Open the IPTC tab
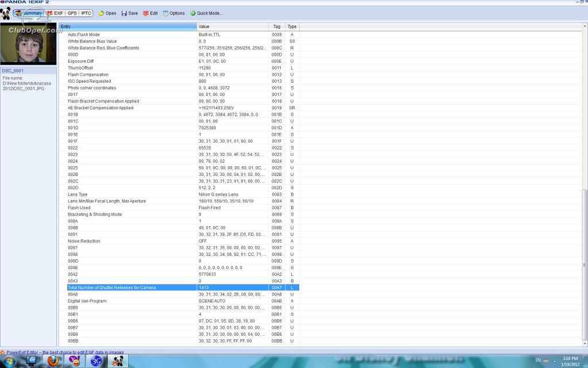The image size is (588, 368). (86, 13)
